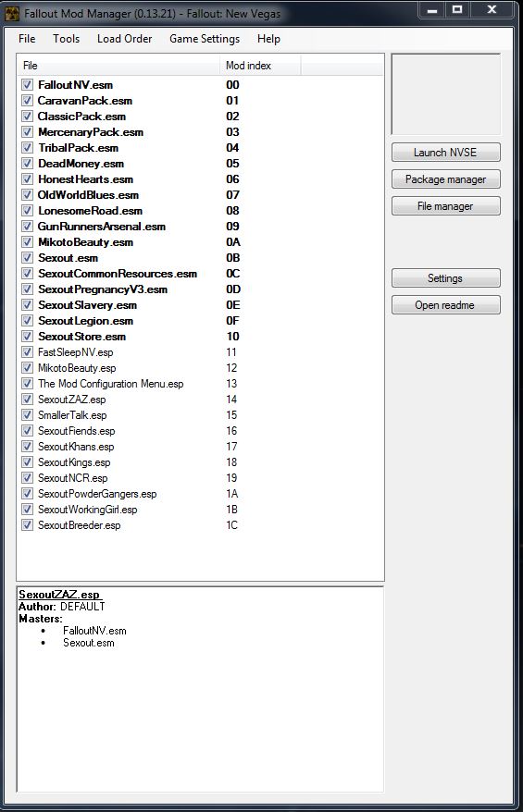Click the empty mod preview image box

pyautogui.click(x=446, y=93)
